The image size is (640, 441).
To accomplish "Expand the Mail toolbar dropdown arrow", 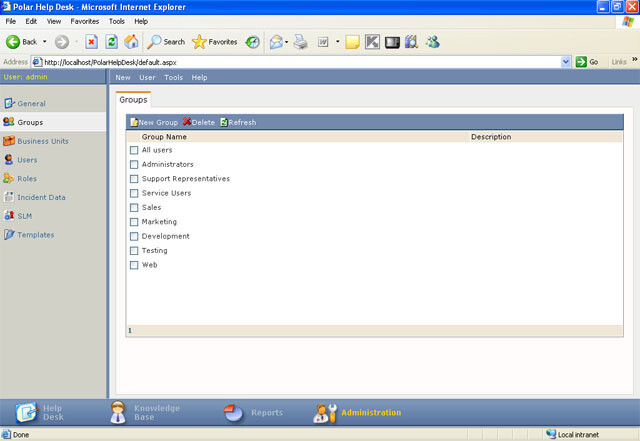I will pos(287,42).
